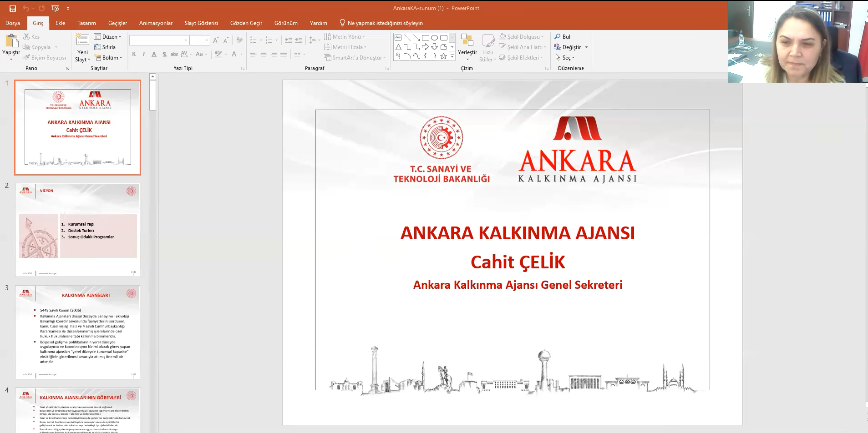868x433 pixels.
Task: Toggle bold K formatting
Action: point(134,54)
